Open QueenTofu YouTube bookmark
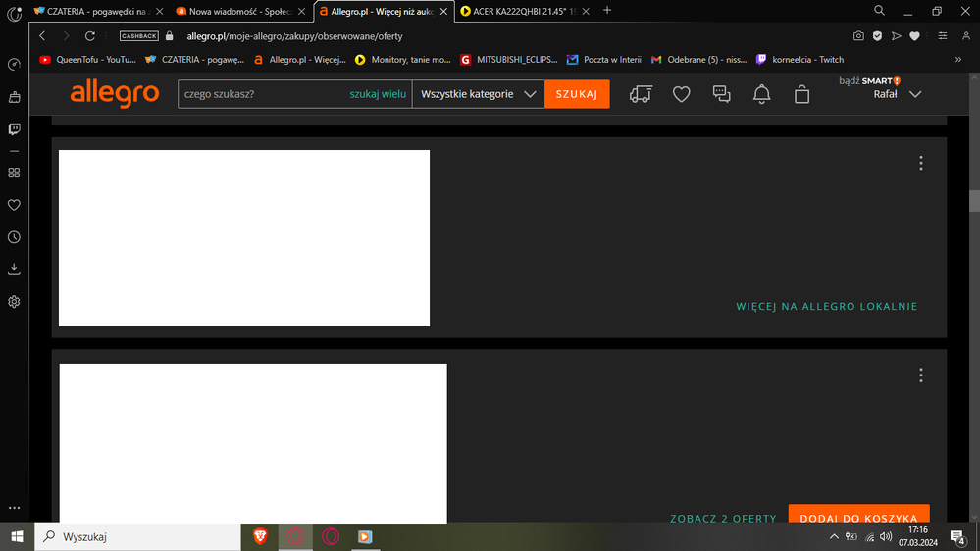980x551 pixels. (87, 60)
